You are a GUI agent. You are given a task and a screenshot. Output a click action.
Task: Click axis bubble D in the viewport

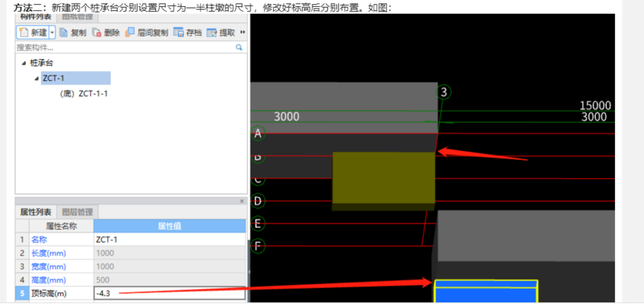(258, 201)
